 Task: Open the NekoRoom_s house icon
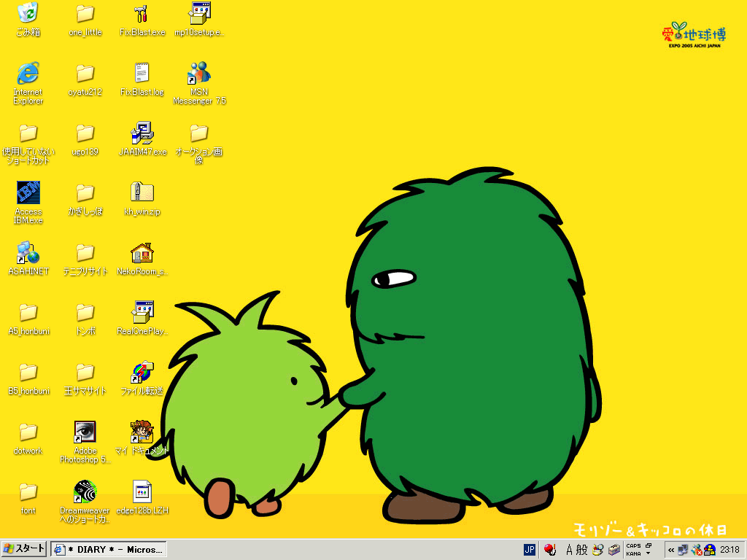point(142,259)
